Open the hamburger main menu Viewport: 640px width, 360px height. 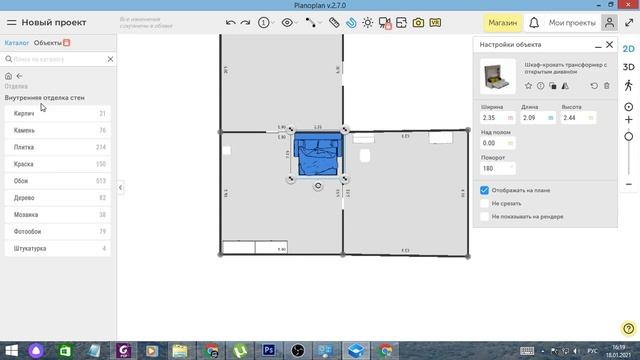point(11,22)
